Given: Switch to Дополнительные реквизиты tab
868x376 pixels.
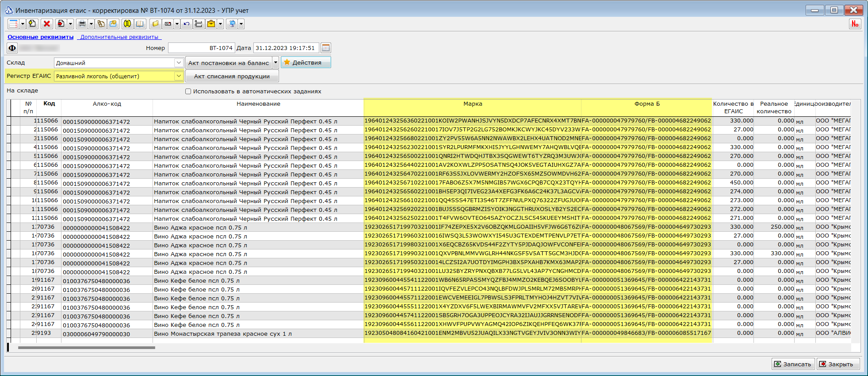Looking at the screenshot, I should (x=119, y=37).
